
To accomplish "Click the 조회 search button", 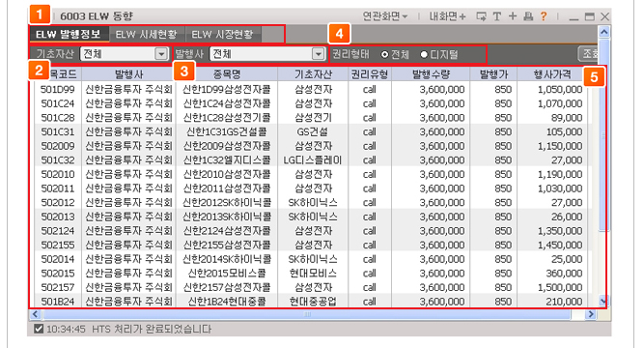I will (x=589, y=53).
